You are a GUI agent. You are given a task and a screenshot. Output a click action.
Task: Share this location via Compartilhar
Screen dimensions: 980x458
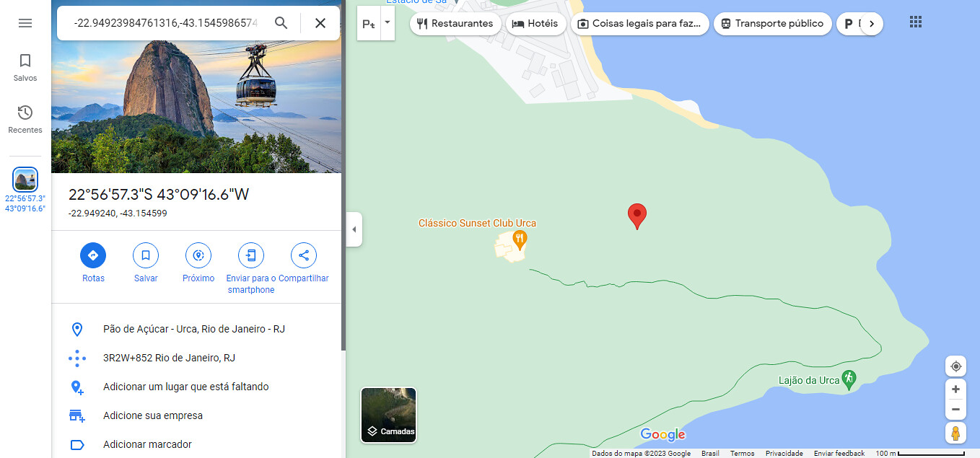[x=304, y=263]
